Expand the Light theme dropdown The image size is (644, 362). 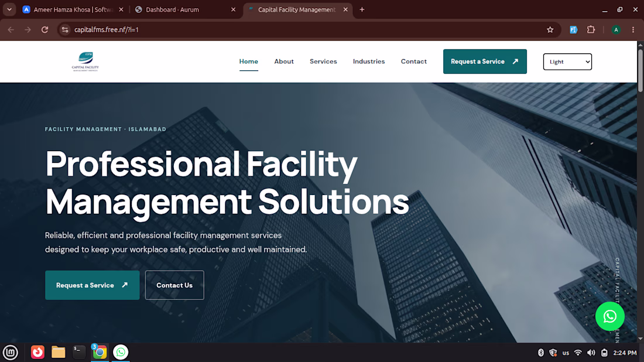tap(567, 62)
